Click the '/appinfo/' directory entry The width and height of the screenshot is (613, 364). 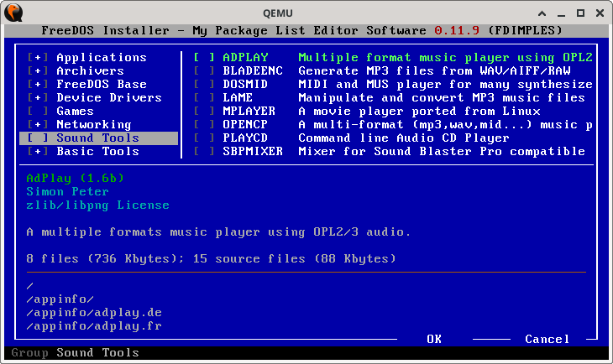[x=60, y=299]
